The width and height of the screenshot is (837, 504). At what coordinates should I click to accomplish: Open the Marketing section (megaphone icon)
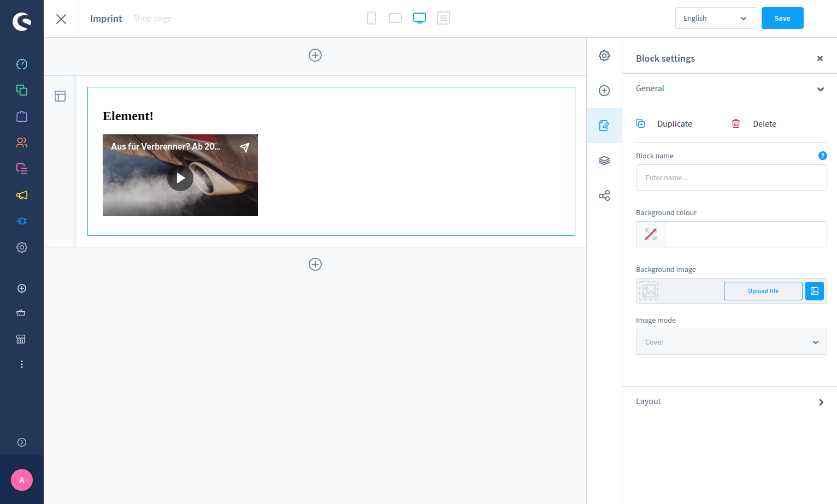[x=22, y=195]
